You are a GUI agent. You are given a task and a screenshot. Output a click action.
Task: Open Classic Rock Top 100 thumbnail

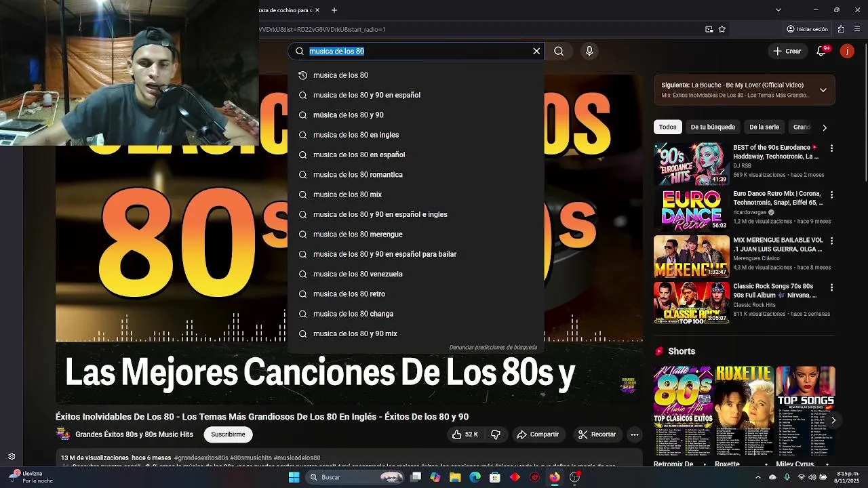[692, 303]
